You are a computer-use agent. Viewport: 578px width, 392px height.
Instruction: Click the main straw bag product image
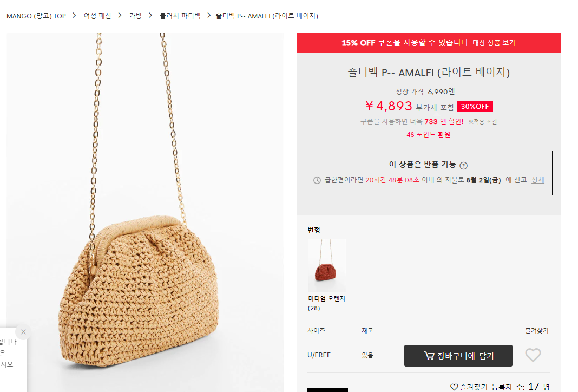click(x=145, y=212)
